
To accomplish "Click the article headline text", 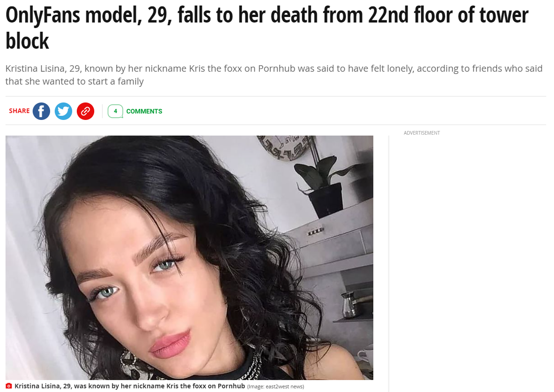I will coord(267,28).
